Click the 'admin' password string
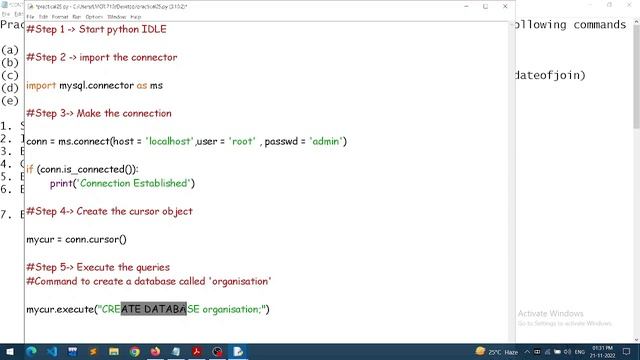The height and width of the screenshot is (360, 640). tap(326, 141)
